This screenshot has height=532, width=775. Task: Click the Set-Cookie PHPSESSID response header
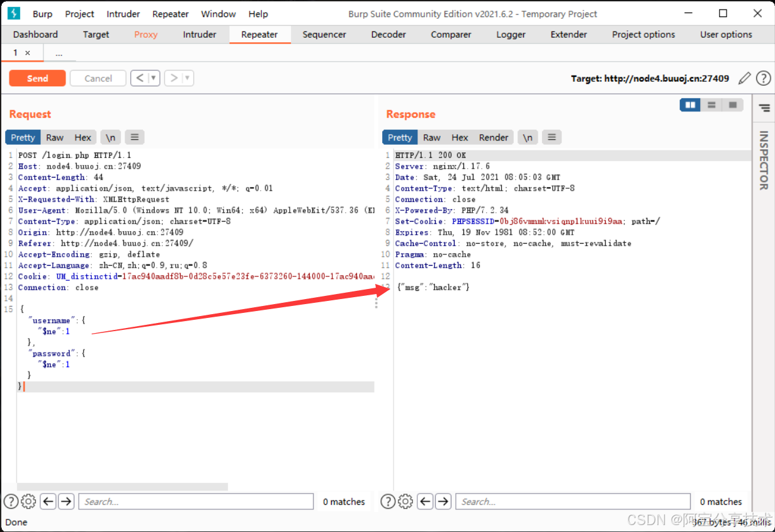pos(528,221)
